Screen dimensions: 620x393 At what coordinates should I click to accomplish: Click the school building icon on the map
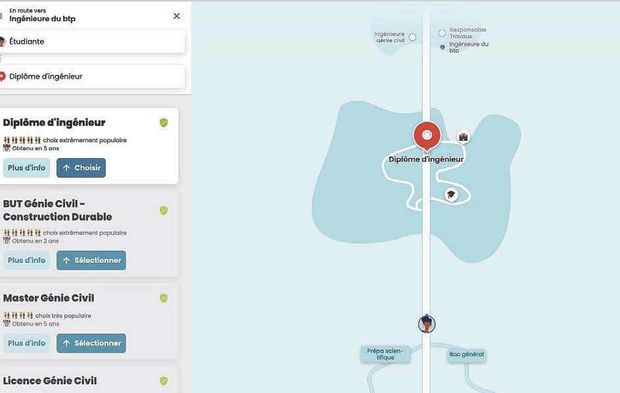[x=463, y=137]
